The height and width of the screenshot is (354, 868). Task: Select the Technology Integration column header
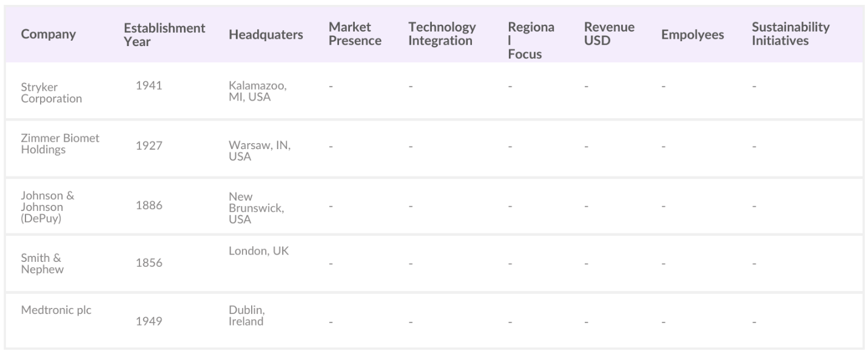click(x=442, y=35)
